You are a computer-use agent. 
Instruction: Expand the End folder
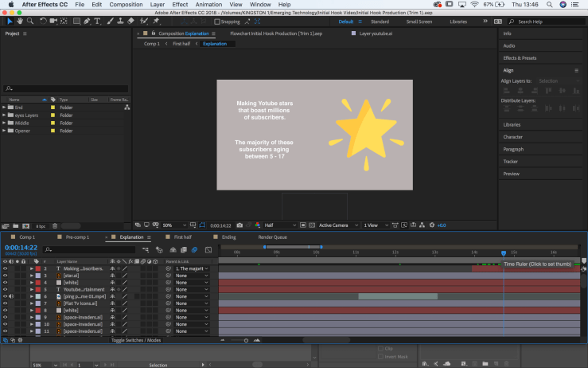pyautogui.click(x=4, y=108)
